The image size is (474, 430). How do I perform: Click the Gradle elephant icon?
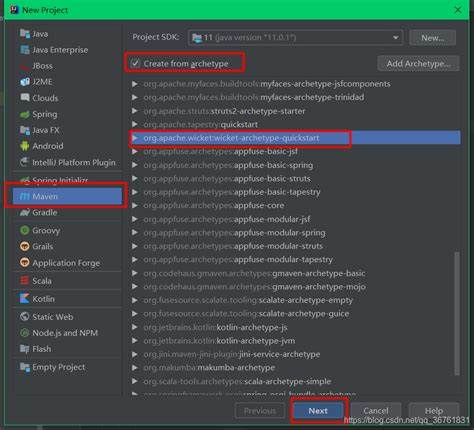pyautogui.click(x=25, y=212)
